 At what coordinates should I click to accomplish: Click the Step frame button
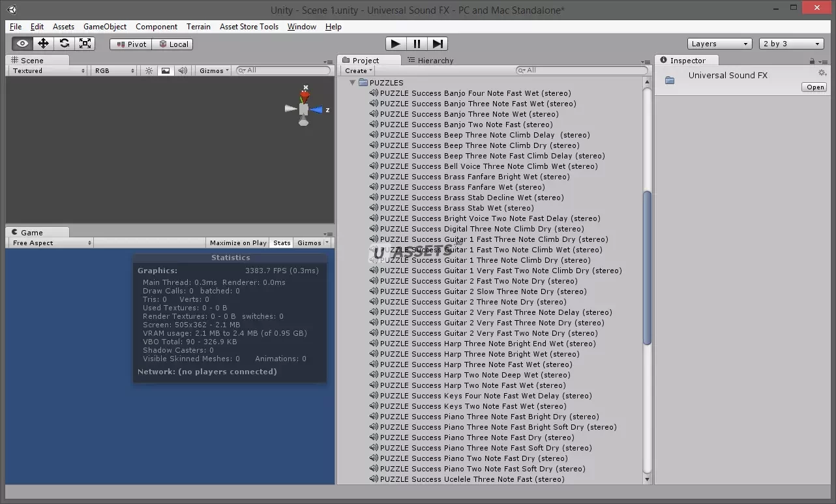438,44
